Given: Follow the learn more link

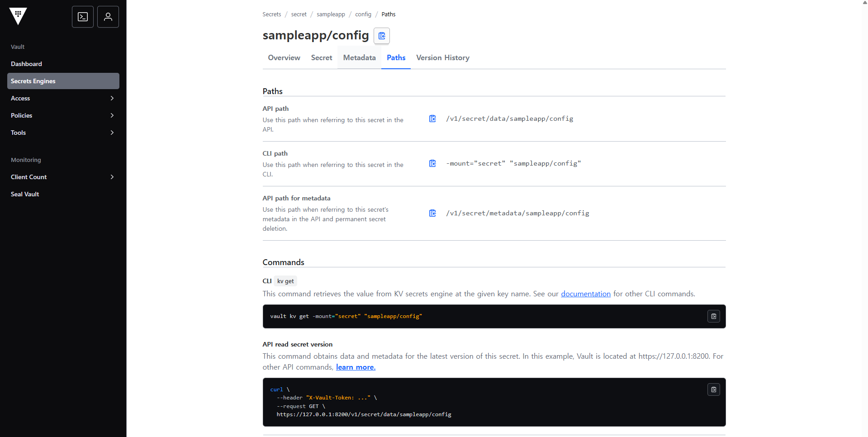Looking at the screenshot, I should coord(356,367).
